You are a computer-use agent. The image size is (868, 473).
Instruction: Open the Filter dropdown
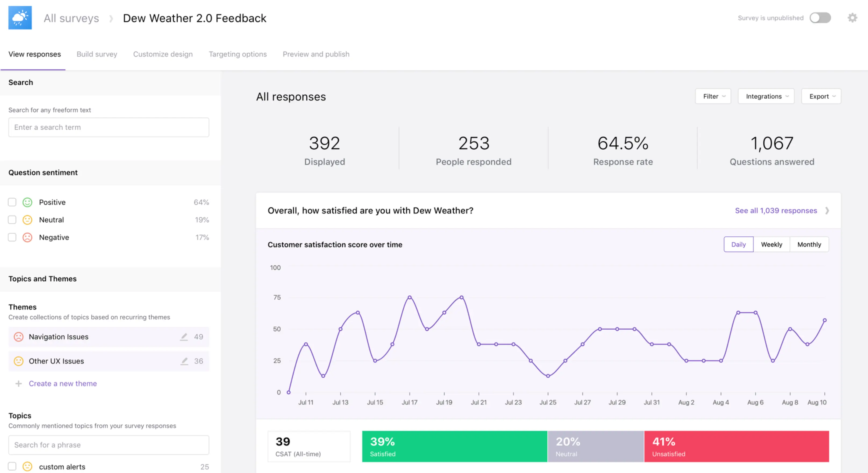click(x=713, y=96)
